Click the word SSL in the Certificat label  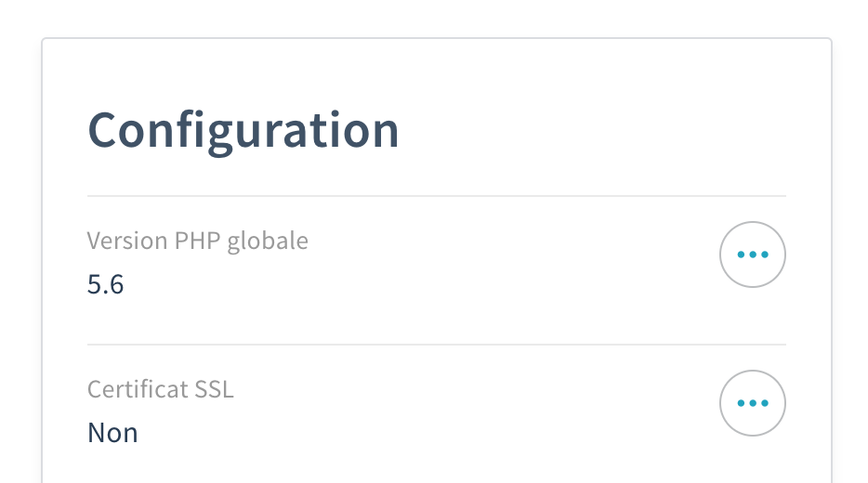(214, 389)
